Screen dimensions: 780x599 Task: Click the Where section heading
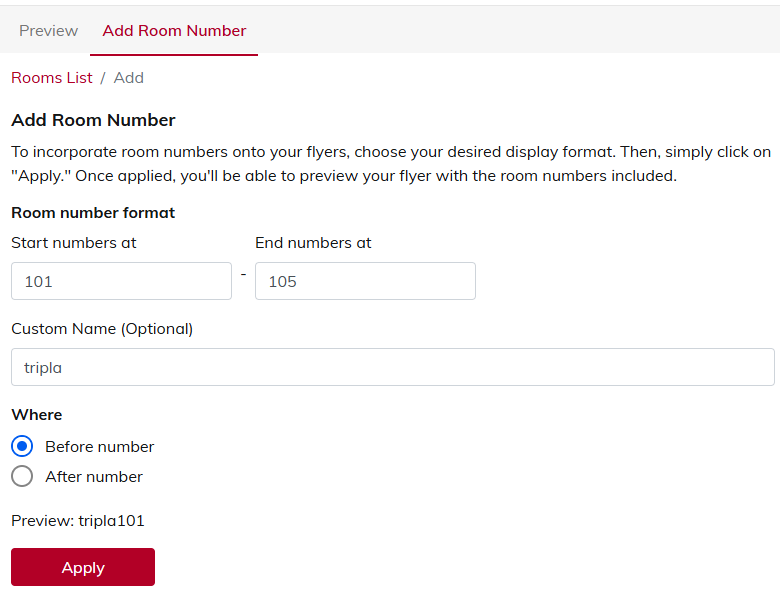pos(37,415)
